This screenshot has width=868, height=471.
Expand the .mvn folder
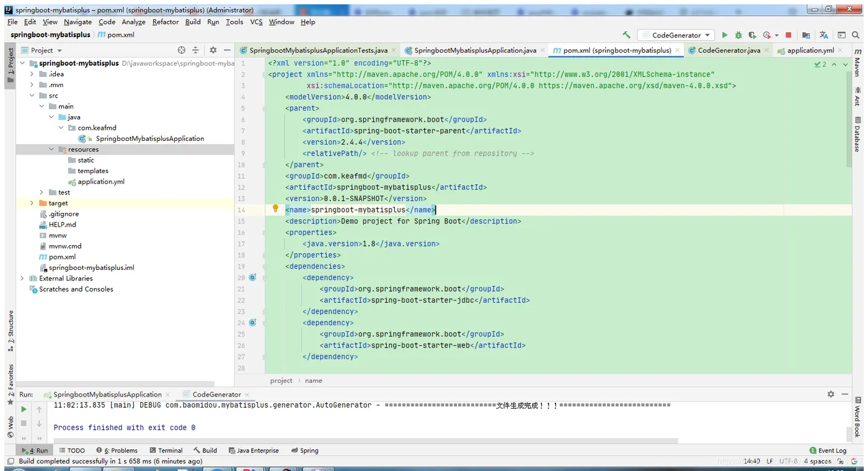[x=32, y=85]
